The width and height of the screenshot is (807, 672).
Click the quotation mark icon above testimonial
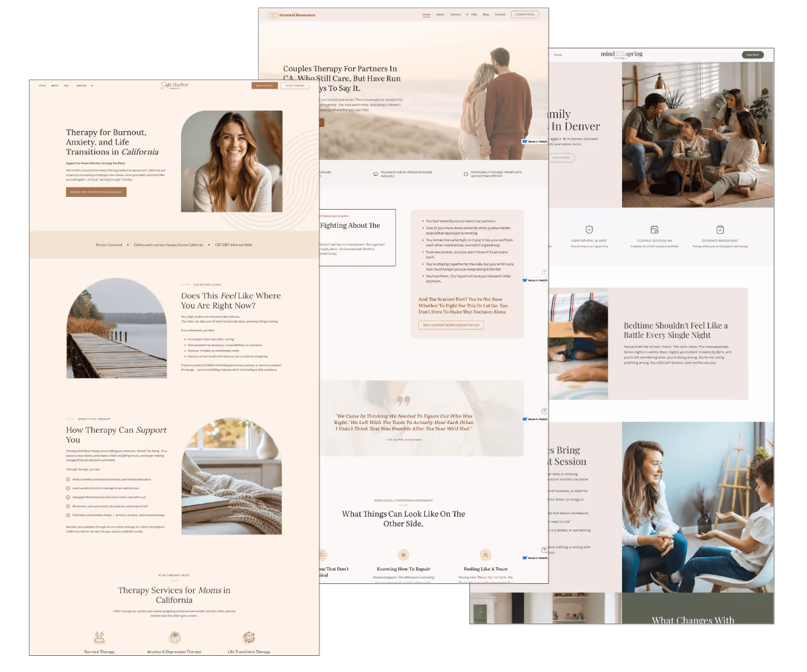(x=403, y=401)
